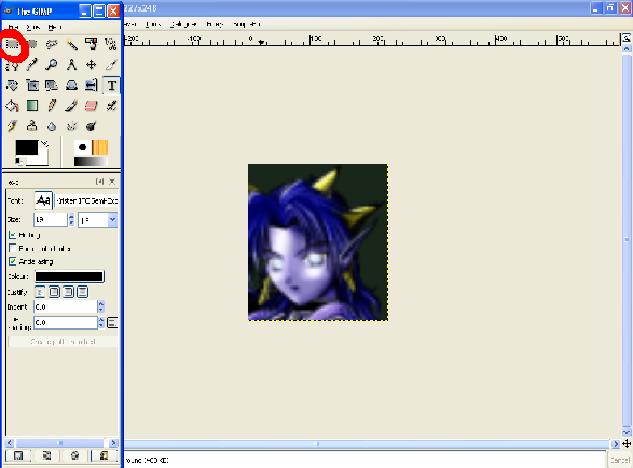Open the font chooser Aa button
The image size is (633, 468).
[44, 200]
